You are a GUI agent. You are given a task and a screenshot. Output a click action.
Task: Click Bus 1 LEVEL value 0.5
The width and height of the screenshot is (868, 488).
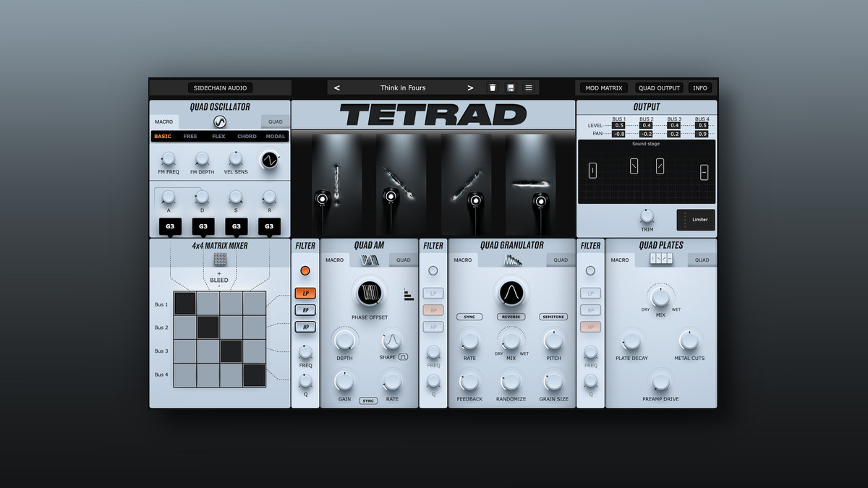(x=619, y=125)
